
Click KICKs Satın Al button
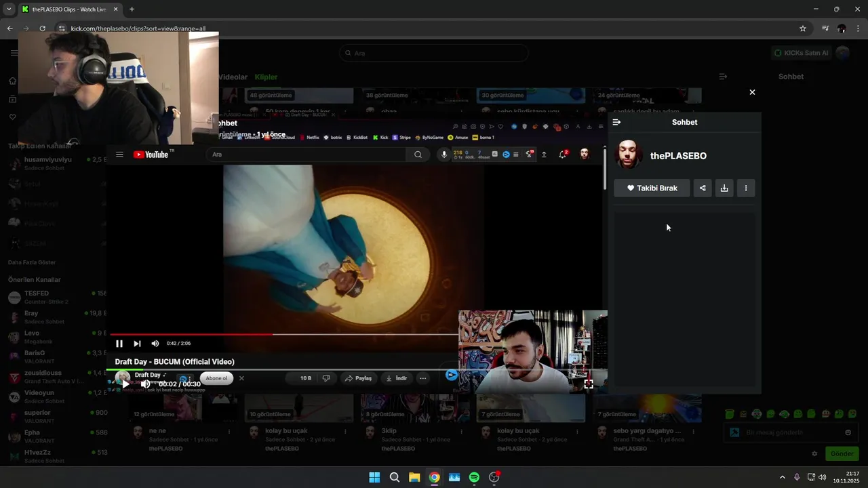801,53
